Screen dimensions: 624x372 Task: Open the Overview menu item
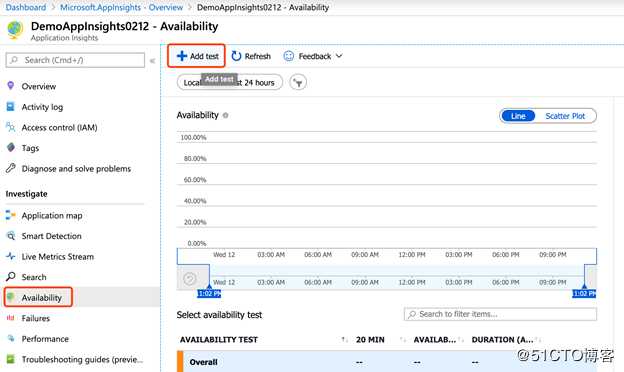[x=39, y=86]
